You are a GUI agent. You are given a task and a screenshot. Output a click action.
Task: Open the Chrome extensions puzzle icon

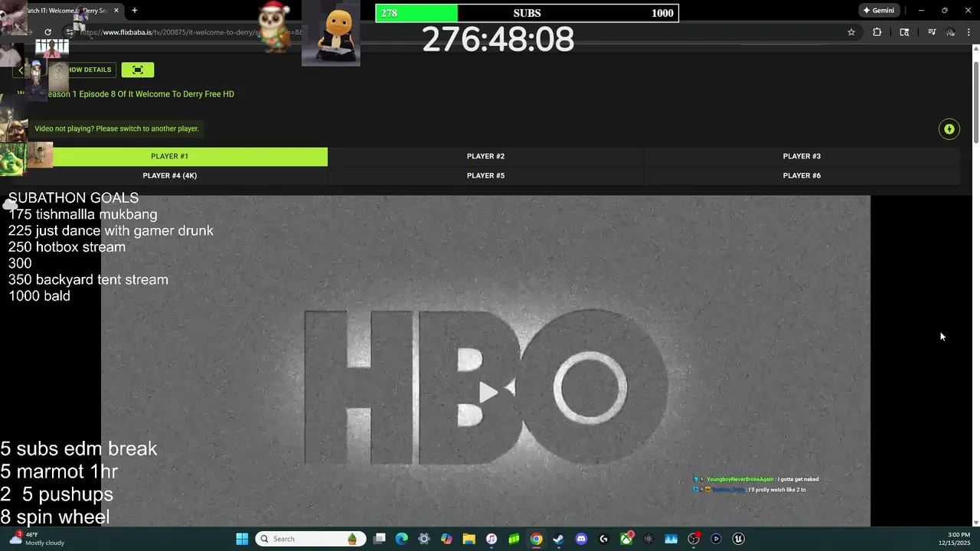(x=877, y=32)
